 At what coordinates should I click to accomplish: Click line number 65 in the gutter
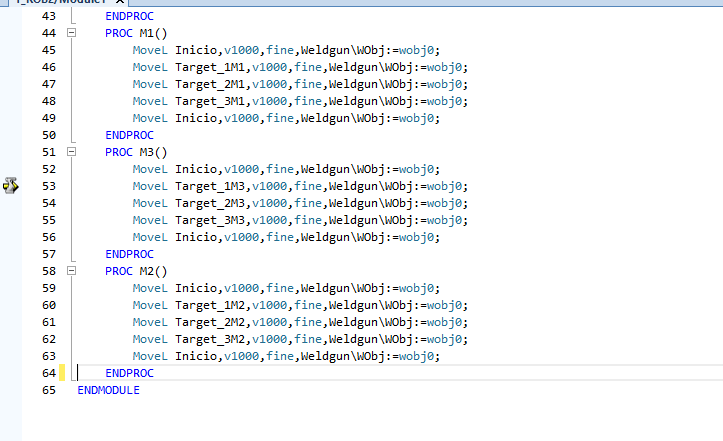(49, 390)
